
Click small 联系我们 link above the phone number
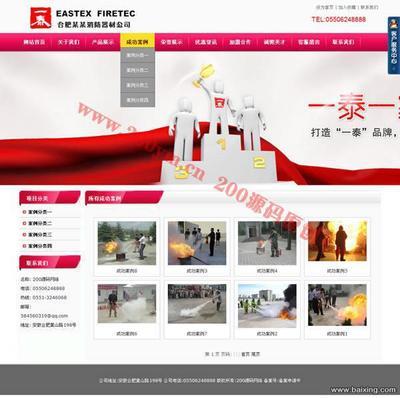369,7
